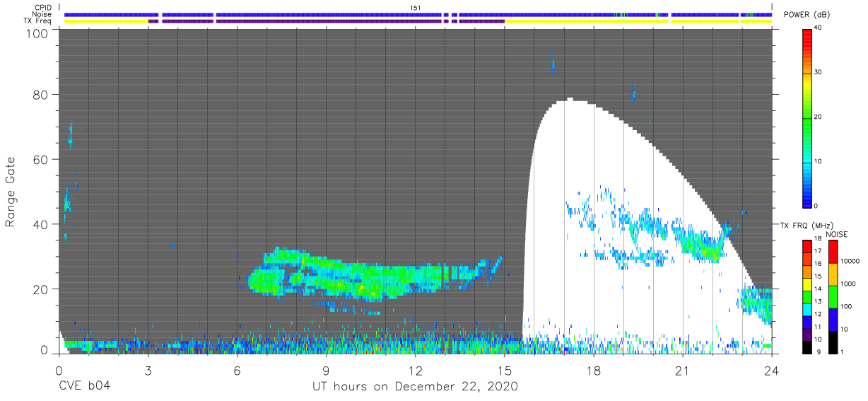Click the TX FRQ scale label 17
This screenshot has height=401, width=868.
coord(818,250)
